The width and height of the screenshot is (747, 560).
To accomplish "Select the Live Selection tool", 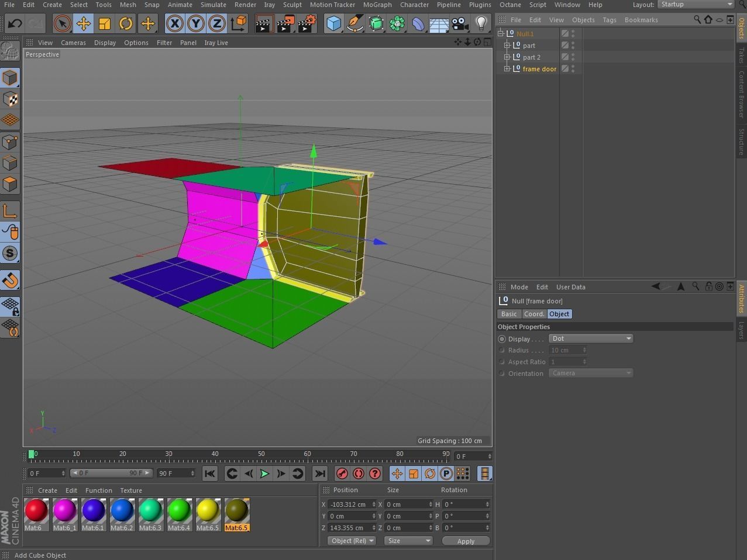I will pyautogui.click(x=62, y=23).
